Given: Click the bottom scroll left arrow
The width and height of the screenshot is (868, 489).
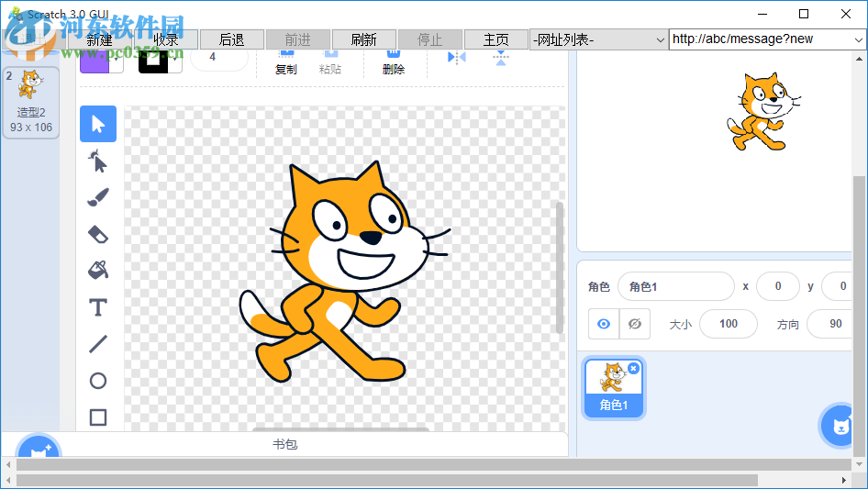Looking at the screenshot, I should (x=7, y=480).
